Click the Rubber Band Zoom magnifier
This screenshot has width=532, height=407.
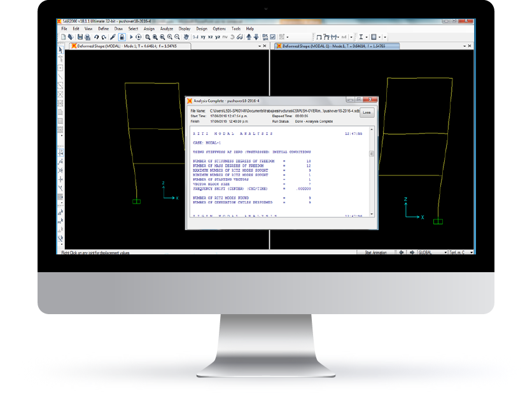[x=148, y=37]
